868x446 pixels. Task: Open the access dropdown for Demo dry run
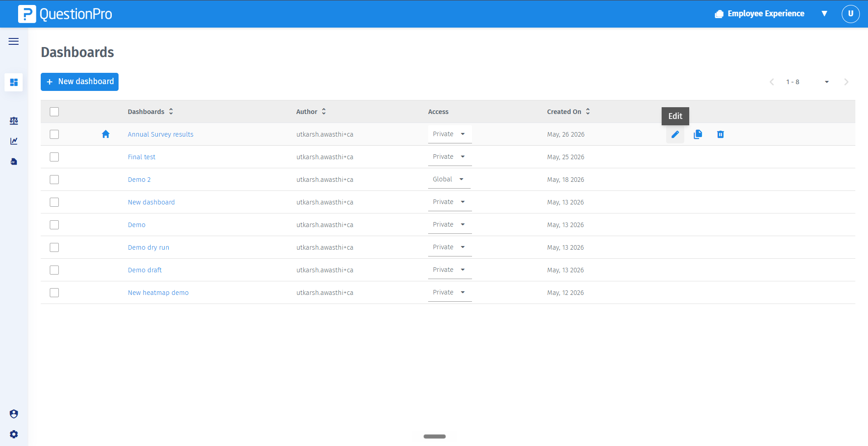[450, 247]
